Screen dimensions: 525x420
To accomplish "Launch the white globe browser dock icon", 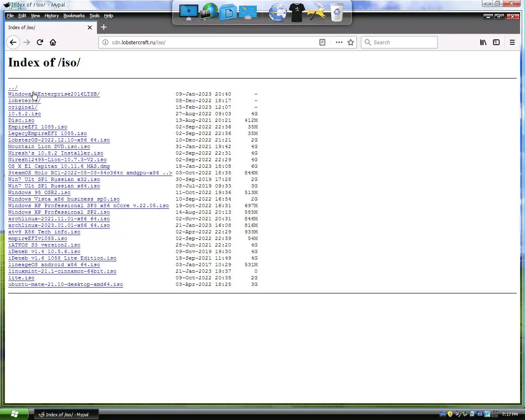I will point(278,12).
